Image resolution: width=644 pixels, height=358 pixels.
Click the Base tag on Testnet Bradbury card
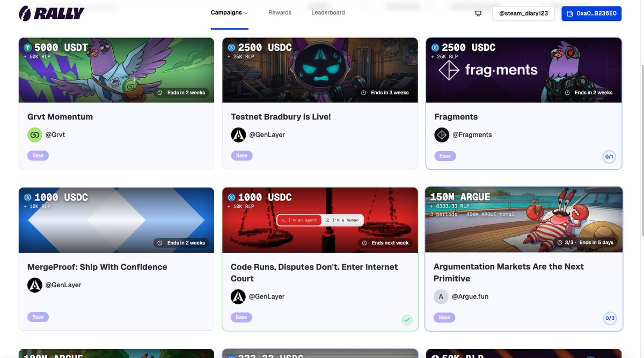241,155
